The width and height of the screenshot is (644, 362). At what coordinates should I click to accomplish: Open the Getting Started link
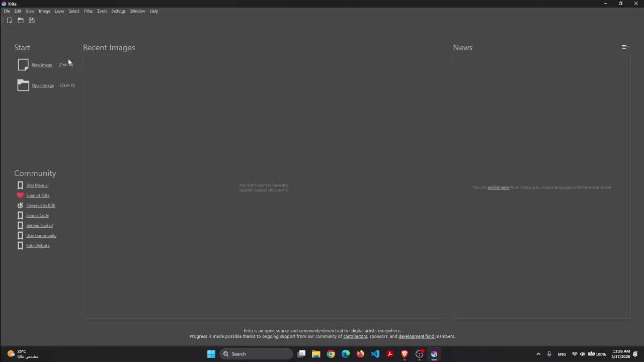coord(39,226)
